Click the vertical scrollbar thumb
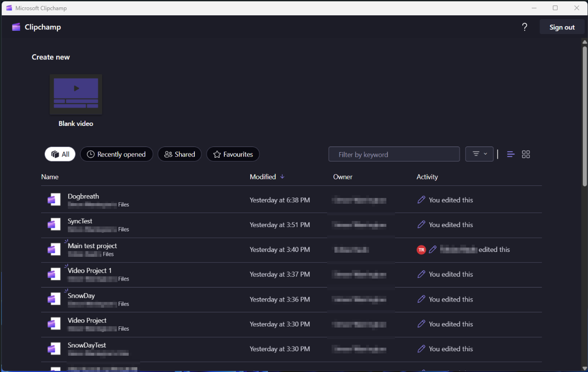 [x=584, y=116]
